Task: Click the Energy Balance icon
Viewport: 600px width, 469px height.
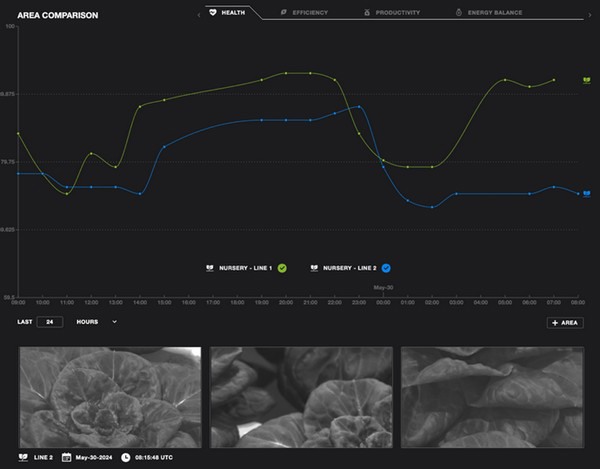Action: click(x=458, y=13)
